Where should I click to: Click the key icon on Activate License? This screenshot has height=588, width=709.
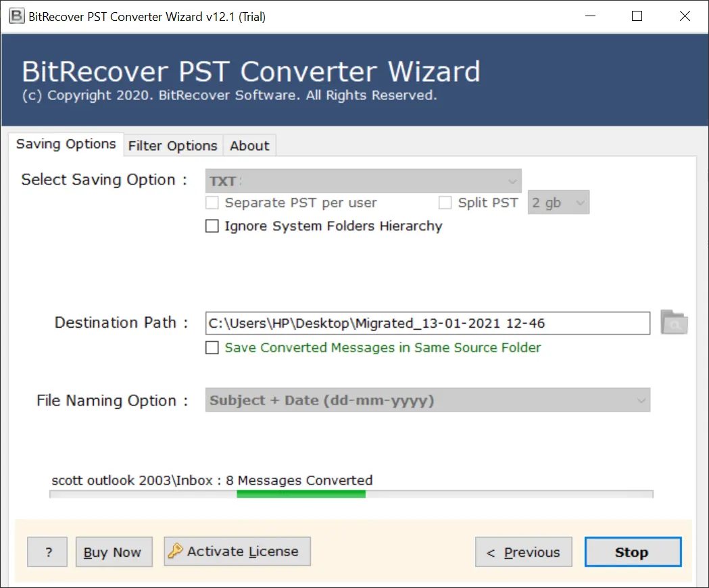click(175, 551)
